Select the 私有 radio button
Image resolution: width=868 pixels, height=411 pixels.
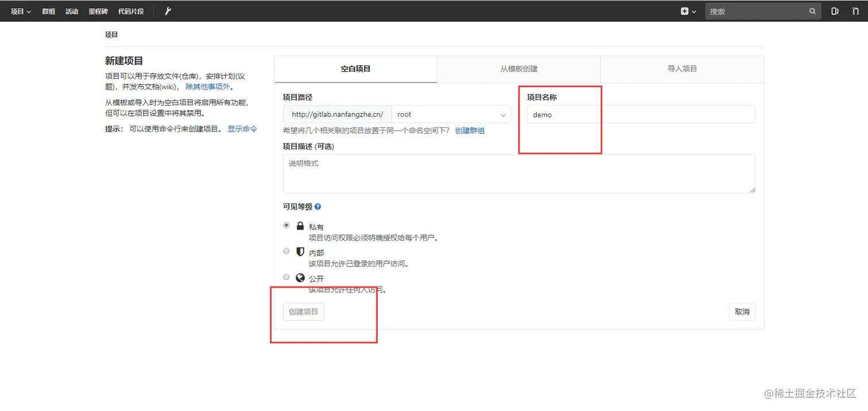pos(286,226)
